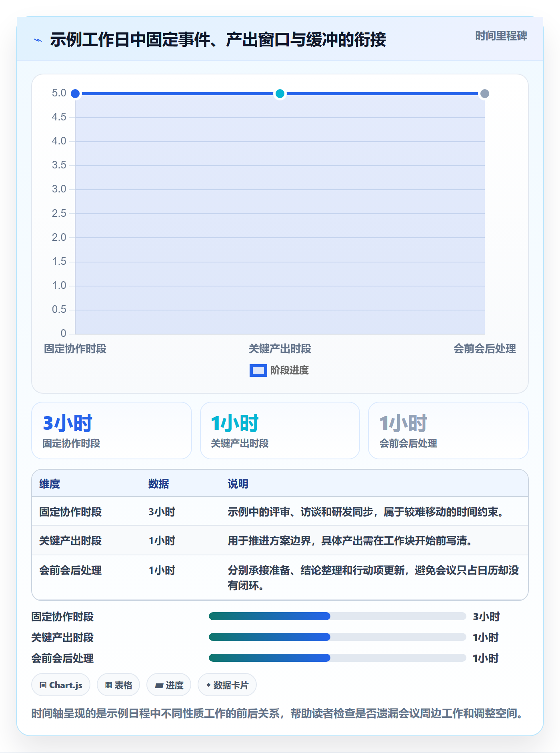Click the blue 固定协作时段 chart point
560x753 pixels.
click(75, 94)
